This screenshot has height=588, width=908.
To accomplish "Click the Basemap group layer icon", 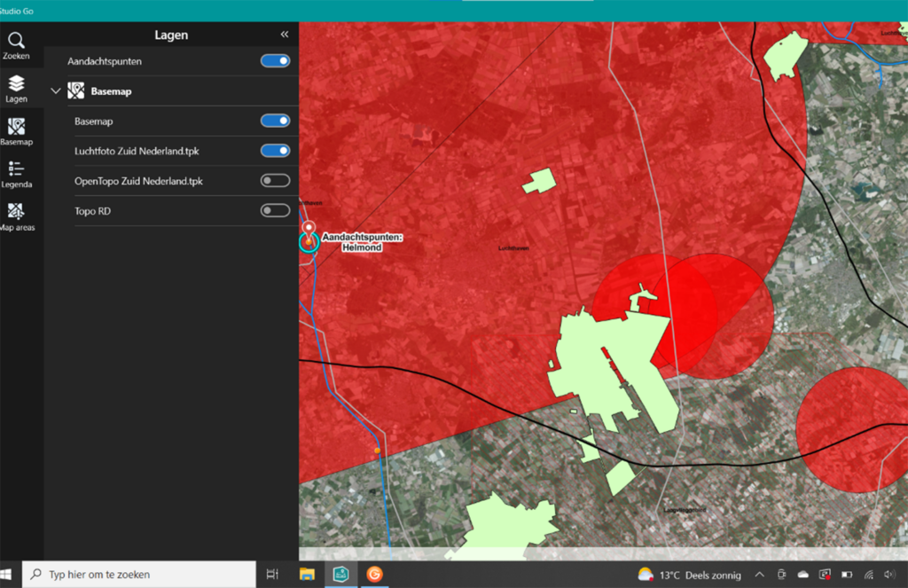I will [x=76, y=91].
